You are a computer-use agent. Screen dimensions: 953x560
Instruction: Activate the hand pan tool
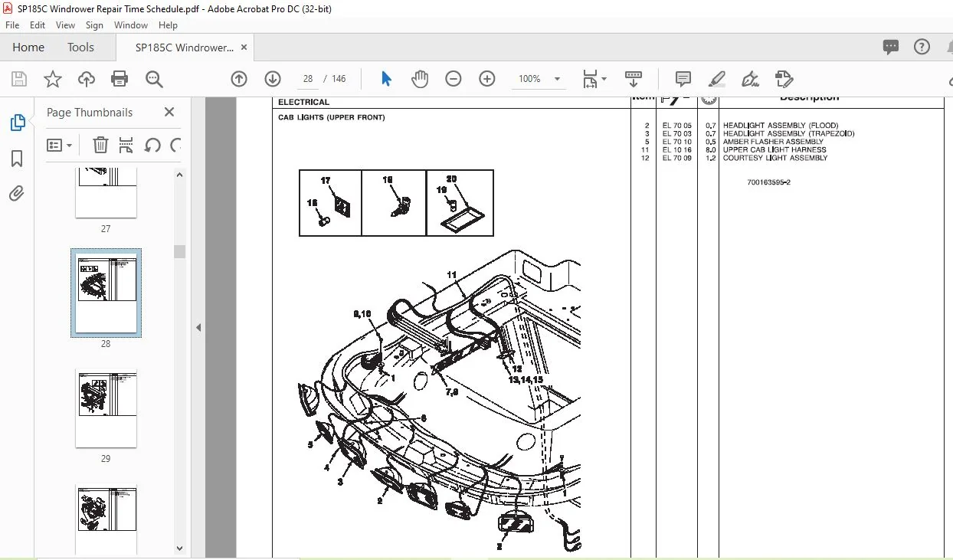tap(420, 79)
